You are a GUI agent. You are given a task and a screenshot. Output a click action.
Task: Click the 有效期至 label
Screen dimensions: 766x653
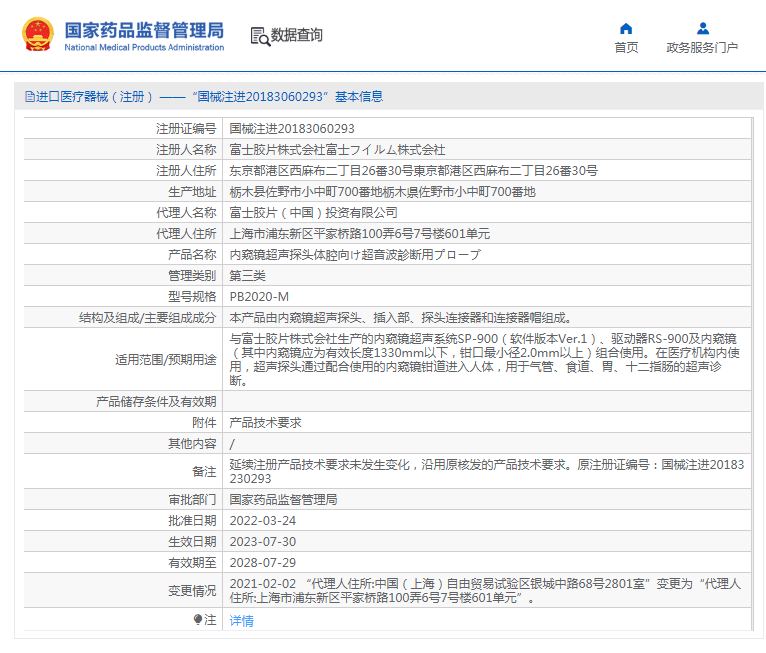tap(192, 563)
